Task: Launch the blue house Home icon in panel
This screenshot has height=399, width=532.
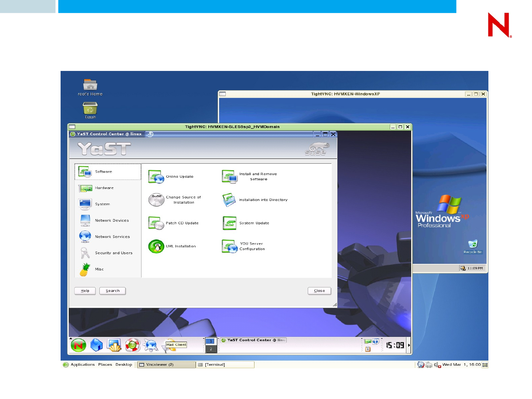Action: click(96, 345)
